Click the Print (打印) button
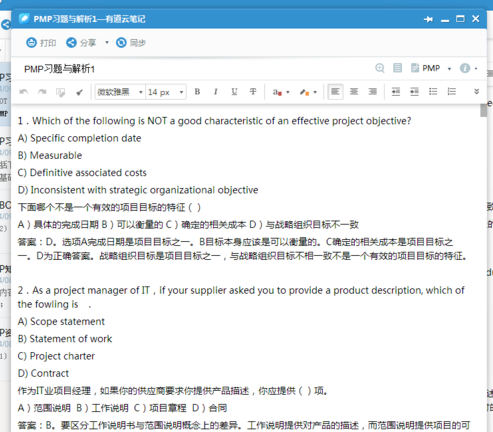 41,43
